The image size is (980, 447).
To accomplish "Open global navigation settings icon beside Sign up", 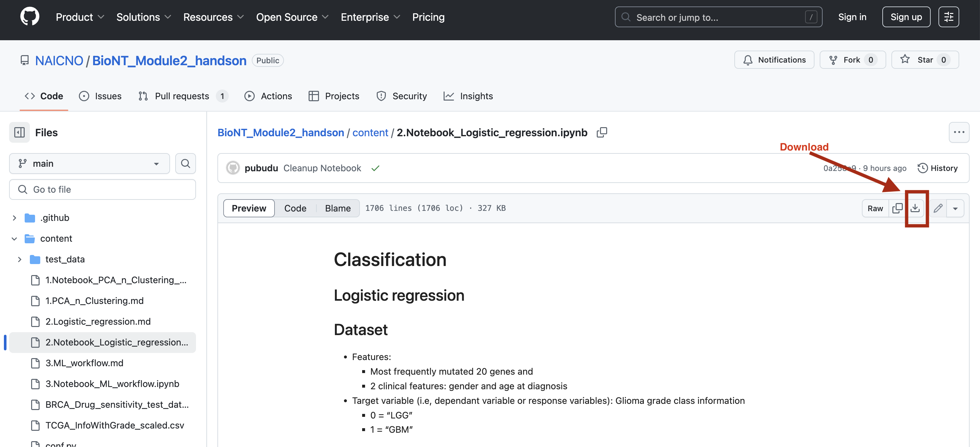I will tap(949, 17).
